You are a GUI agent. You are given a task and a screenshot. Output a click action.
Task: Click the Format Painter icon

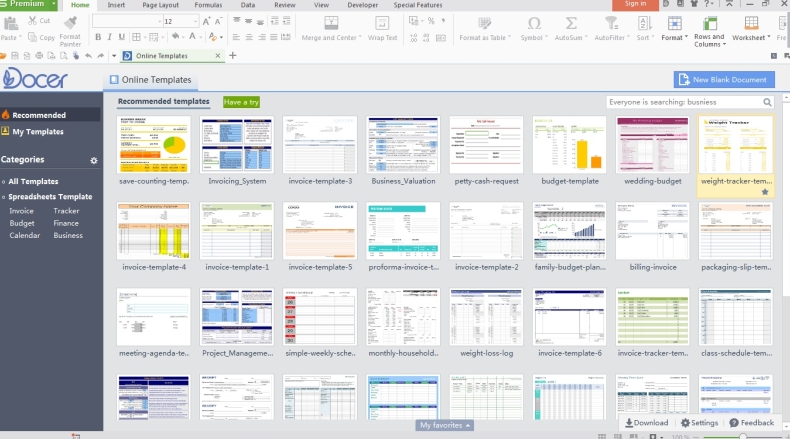[70, 23]
